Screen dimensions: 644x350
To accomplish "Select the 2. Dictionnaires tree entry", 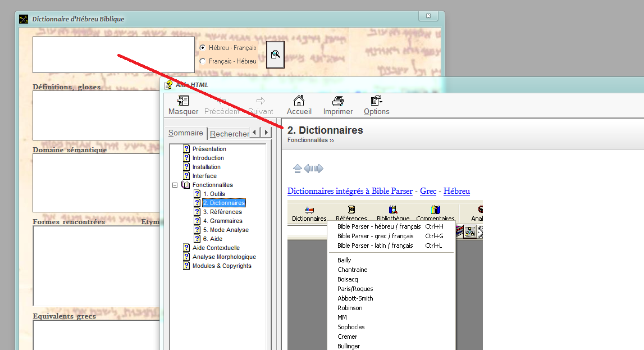I will point(224,203).
